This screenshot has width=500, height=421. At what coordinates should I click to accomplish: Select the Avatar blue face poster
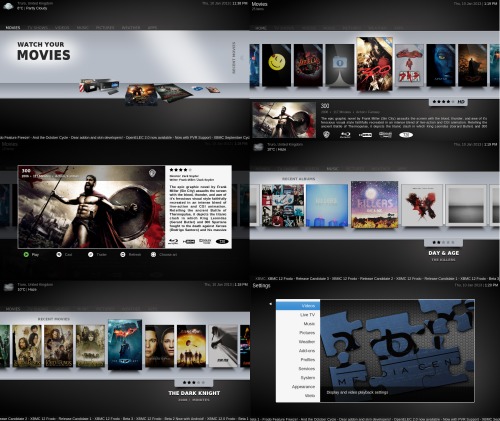(x=441, y=65)
